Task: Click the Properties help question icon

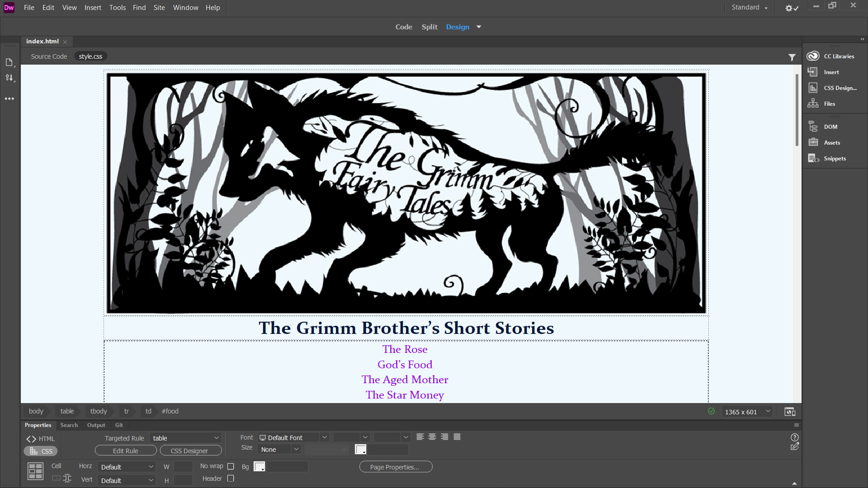Action: [x=794, y=437]
